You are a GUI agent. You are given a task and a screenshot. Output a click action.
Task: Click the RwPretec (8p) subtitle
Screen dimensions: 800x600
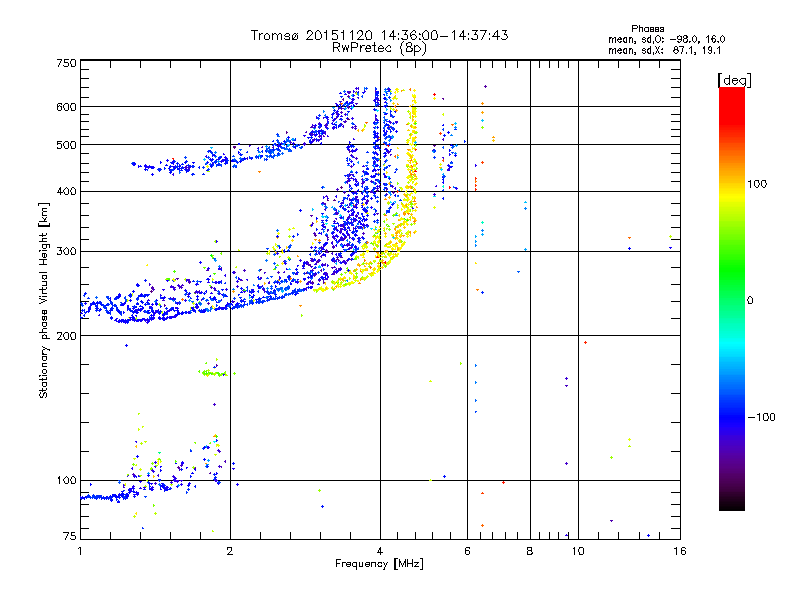379,47
